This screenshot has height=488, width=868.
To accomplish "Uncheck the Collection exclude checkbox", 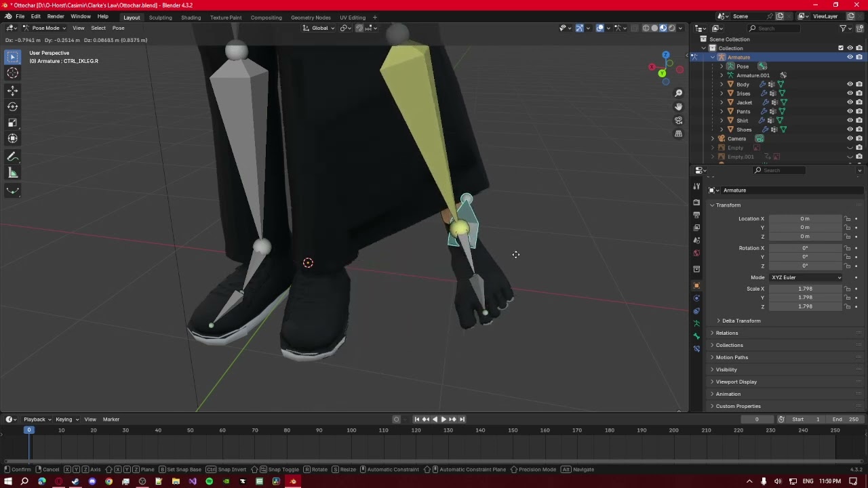I will (841, 48).
